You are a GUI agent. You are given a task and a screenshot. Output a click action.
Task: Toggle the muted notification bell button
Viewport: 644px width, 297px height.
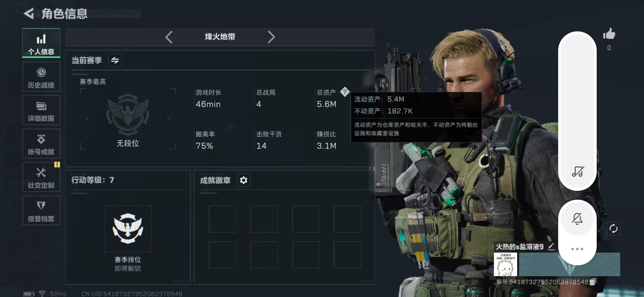(577, 219)
